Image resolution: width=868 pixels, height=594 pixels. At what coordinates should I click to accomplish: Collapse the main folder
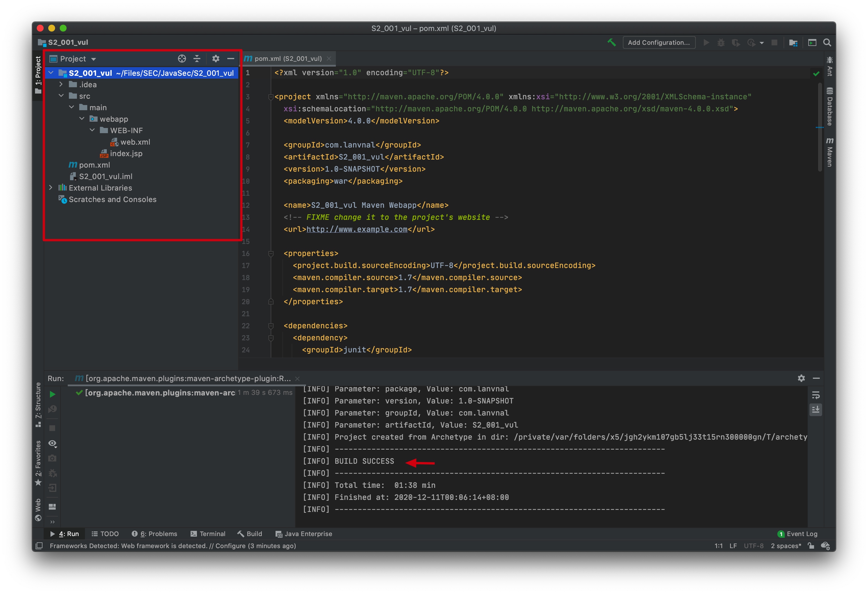71,108
